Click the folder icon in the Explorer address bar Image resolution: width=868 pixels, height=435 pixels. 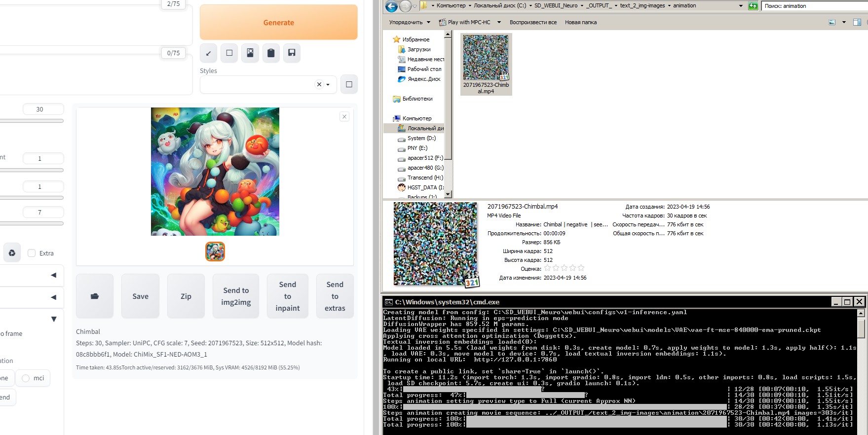click(x=424, y=6)
